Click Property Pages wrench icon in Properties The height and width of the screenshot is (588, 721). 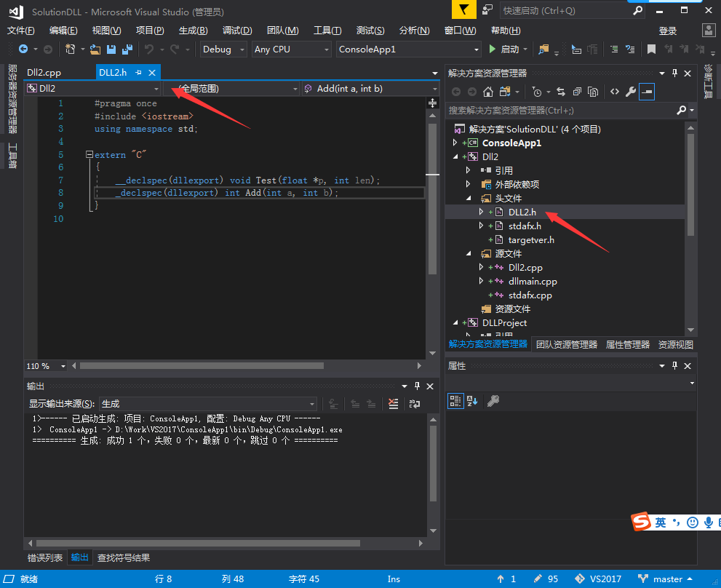(x=493, y=401)
